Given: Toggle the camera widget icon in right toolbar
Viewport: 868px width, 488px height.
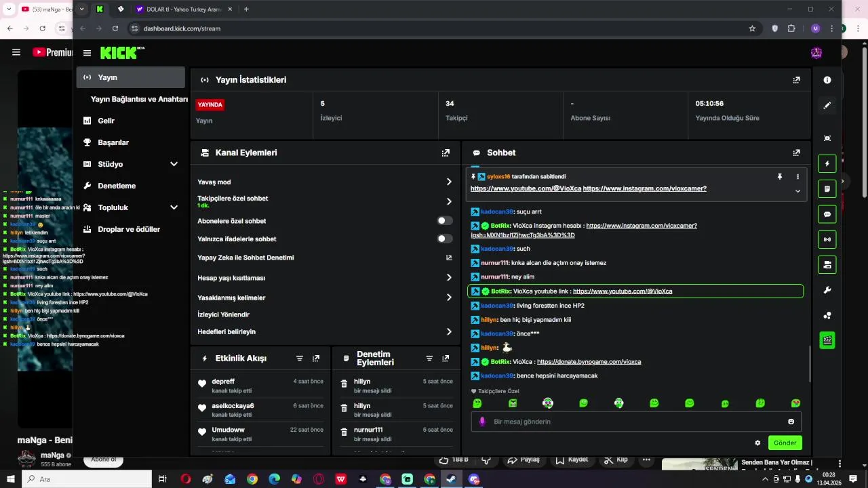Looking at the screenshot, I should [827, 265].
